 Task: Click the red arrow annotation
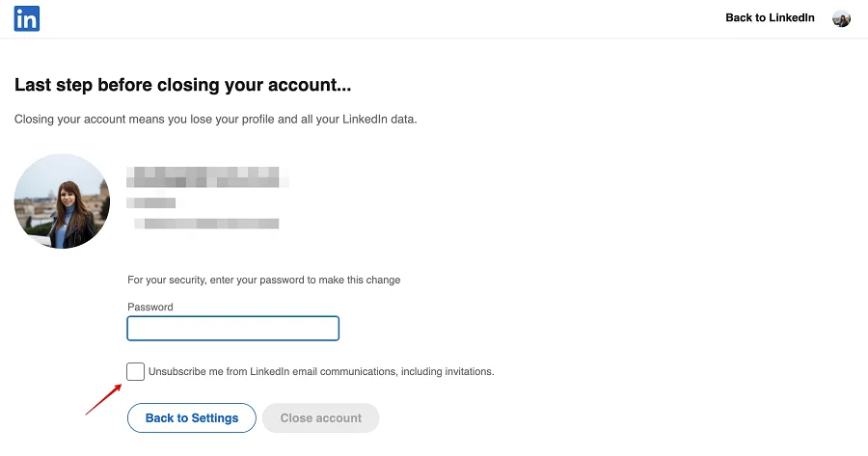(102, 400)
